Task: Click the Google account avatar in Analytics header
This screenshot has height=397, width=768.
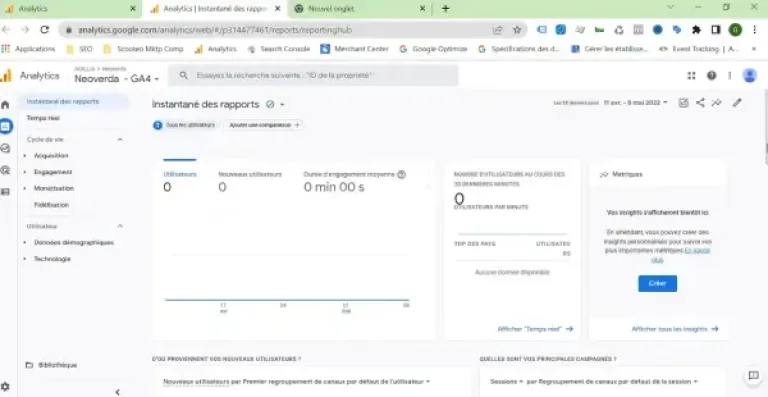Action: pyautogui.click(x=749, y=75)
